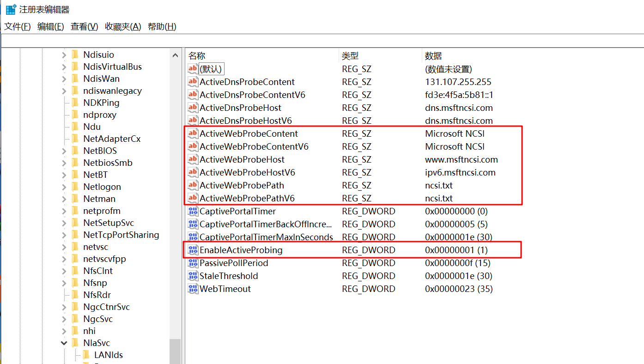Screen dimensions: 644x364
Task: Collapse the NlaSvc tree node
Action: pos(64,343)
